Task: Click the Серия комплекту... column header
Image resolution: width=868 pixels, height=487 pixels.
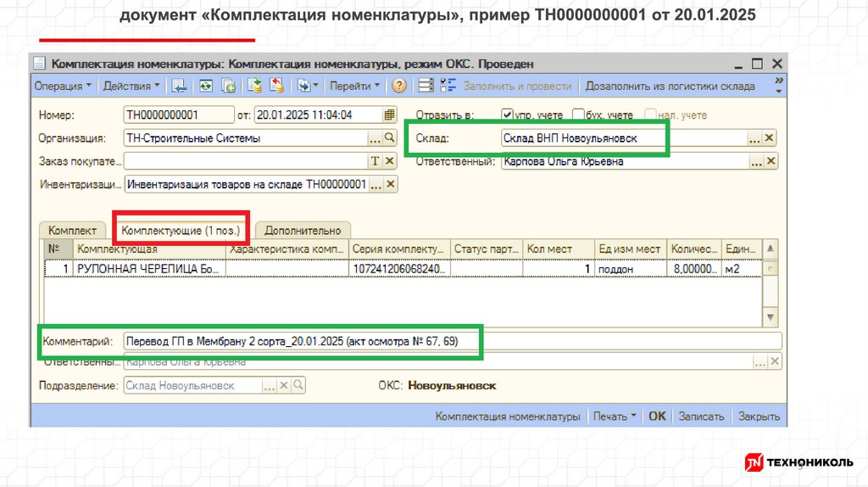Action: 399,249
